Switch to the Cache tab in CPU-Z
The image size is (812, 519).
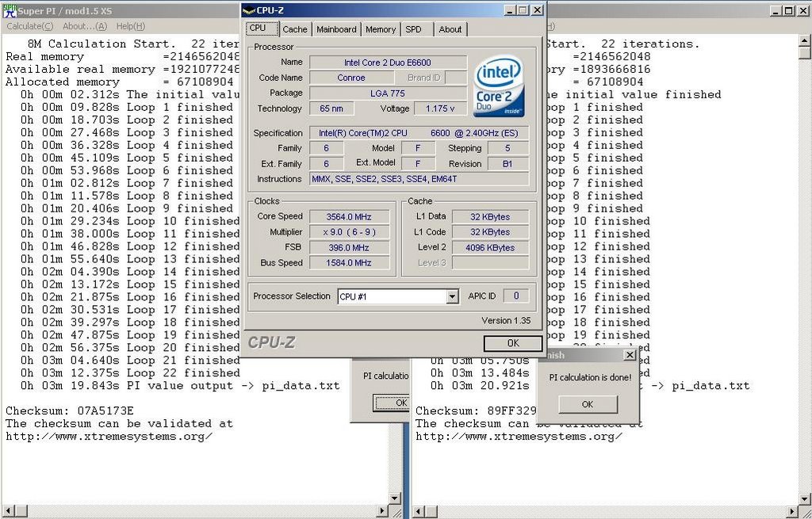point(295,29)
